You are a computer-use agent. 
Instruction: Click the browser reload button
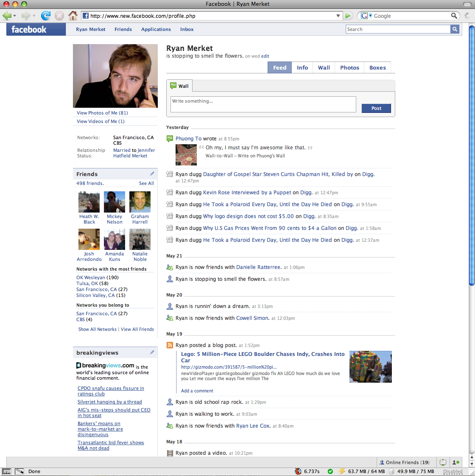pos(45,16)
